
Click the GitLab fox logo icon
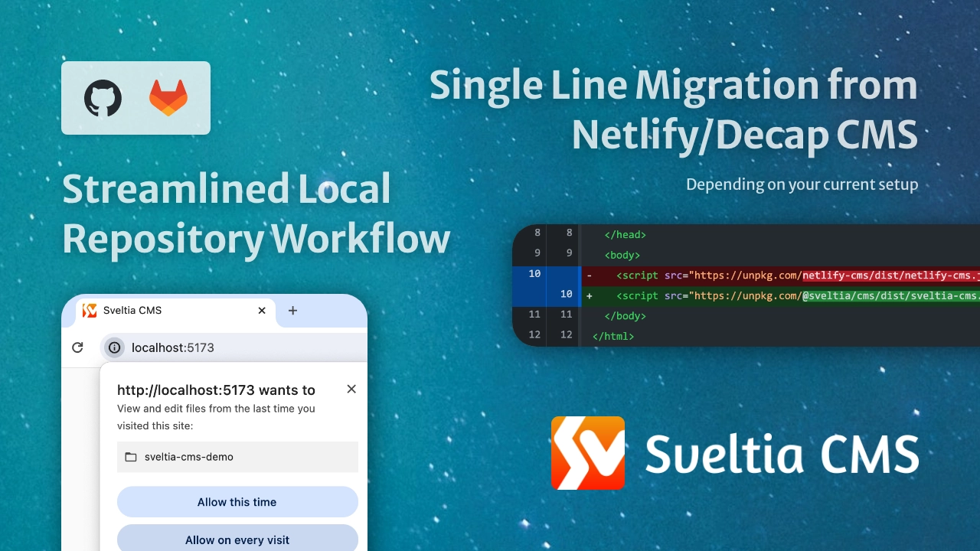(168, 98)
